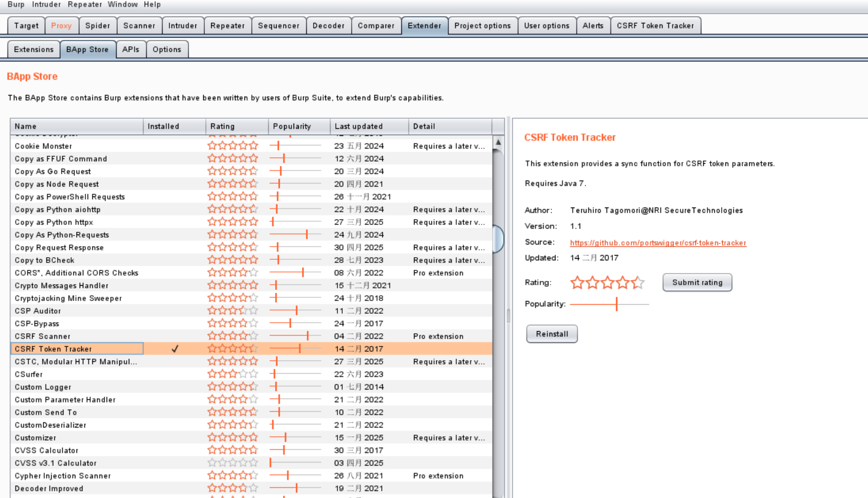The image size is (868, 498).
Task: Select the CSRF Scanner extension row
Action: coord(251,336)
